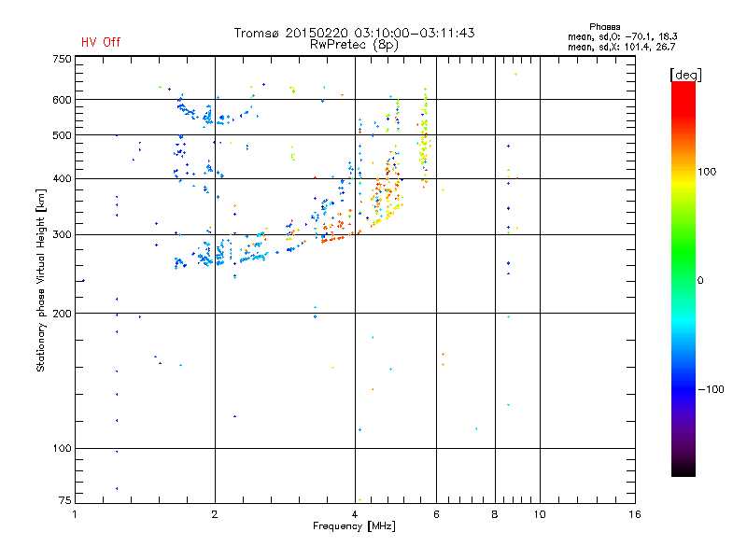Click the colorbar tick label '0'
This screenshot has width=747, height=560.
700,281
